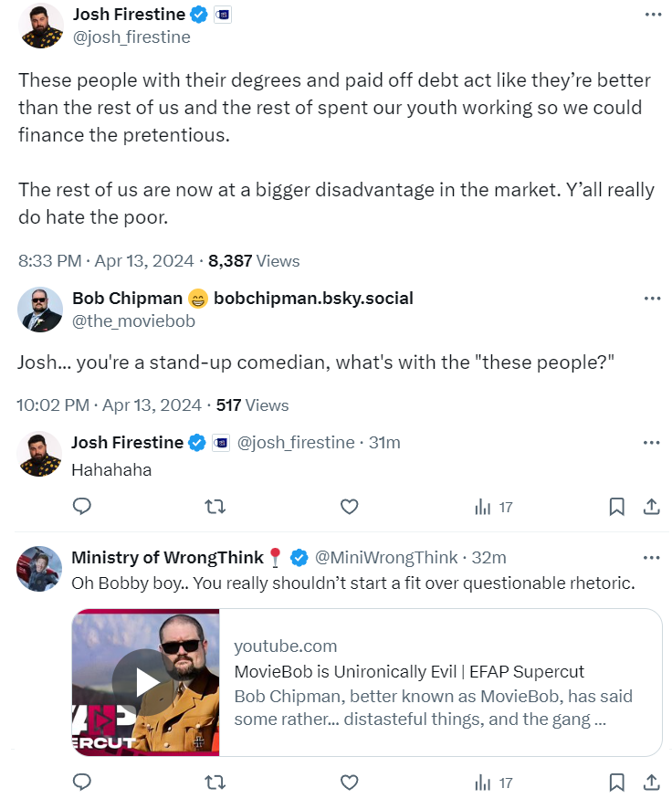Like the Ministry of WrongThink post
Image resolution: width=672 pixels, height=809 pixels.
[x=348, y=783]
